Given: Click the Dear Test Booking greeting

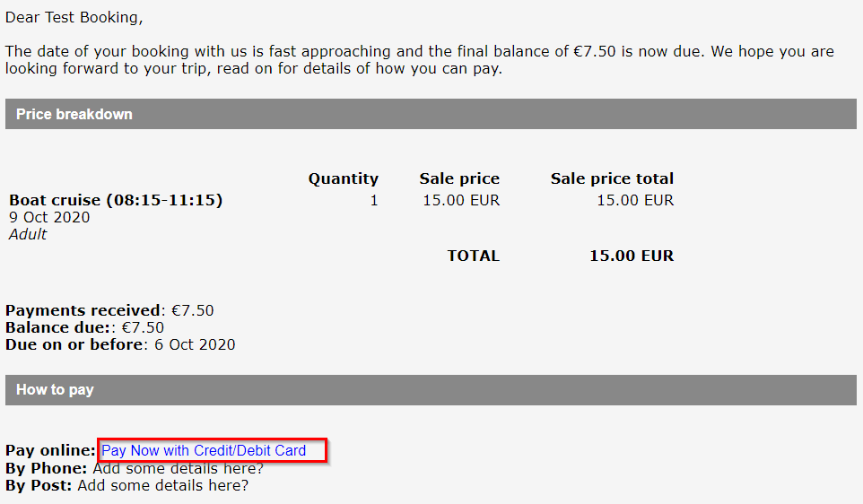Looking at the screenshot, I should pyautogui.click(x=74, y=18).
